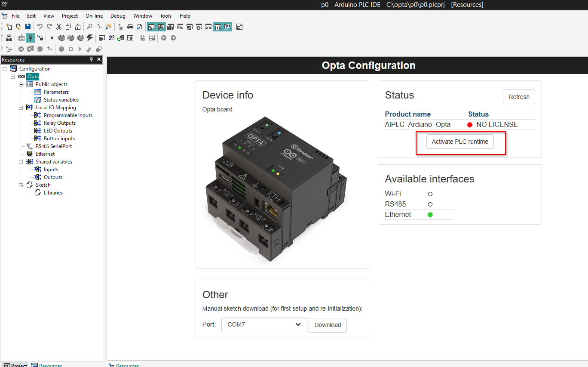
Task: Close the Resources side panel
Action: pos(99,59)
